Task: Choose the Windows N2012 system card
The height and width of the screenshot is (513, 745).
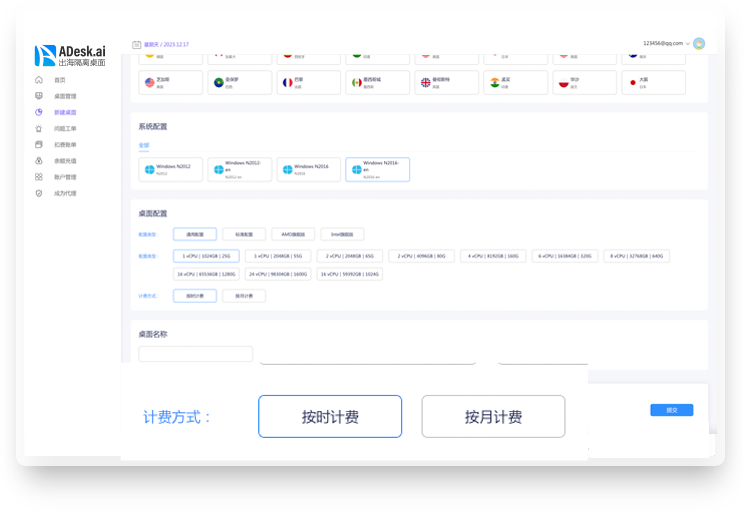Action: point(171,170)
